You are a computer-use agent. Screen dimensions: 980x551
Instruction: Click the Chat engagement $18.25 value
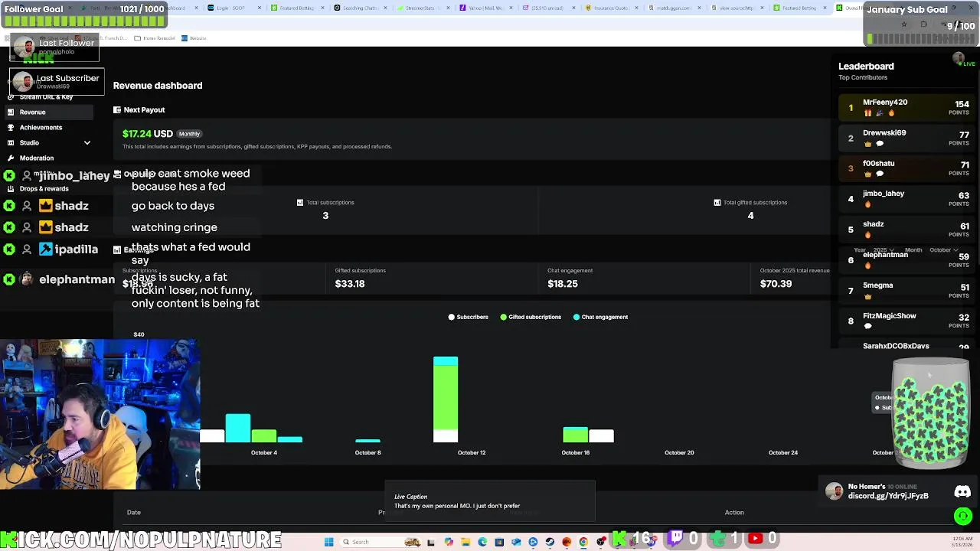[563, 283]
